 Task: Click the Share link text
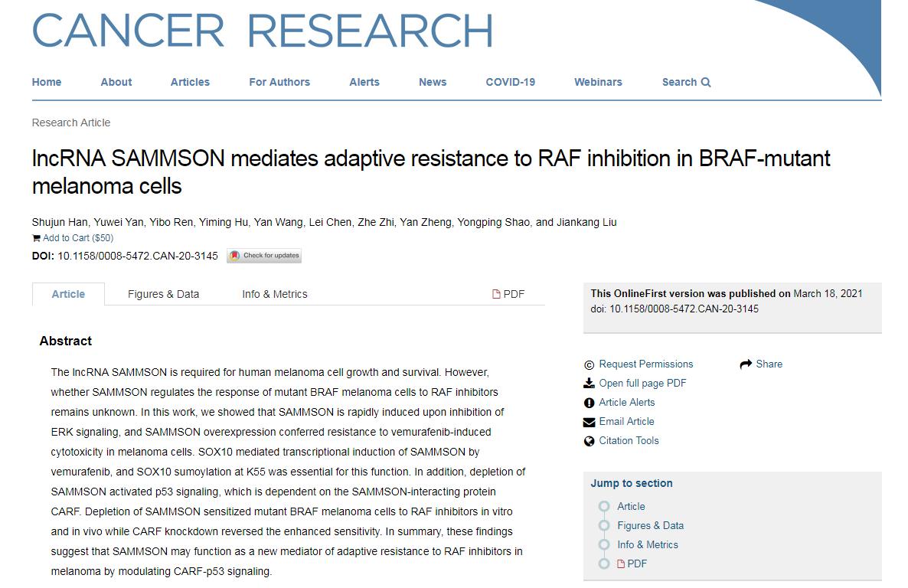click(x=769, y=364)
